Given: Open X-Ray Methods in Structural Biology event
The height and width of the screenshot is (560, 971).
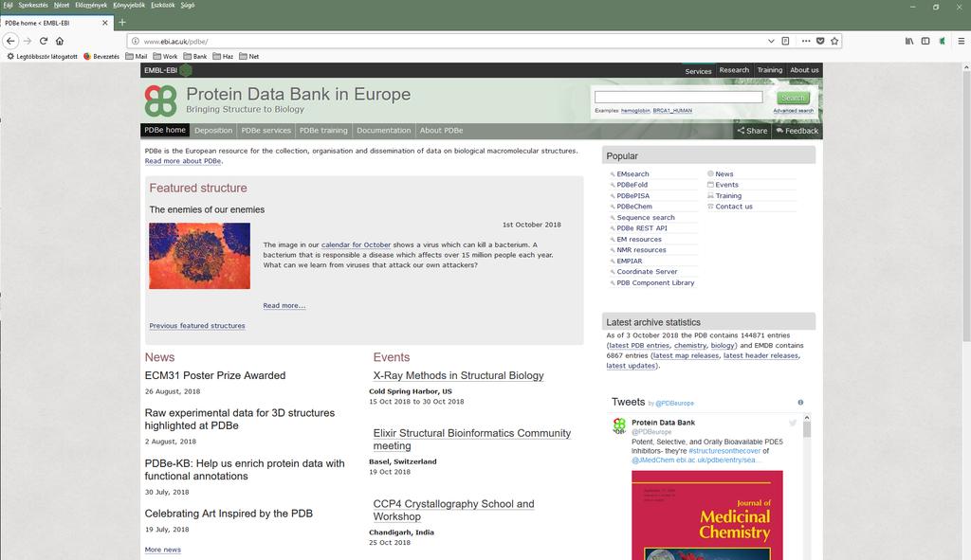Looking at the screenshot, I should pyautogui.click(x=458, y=375).
